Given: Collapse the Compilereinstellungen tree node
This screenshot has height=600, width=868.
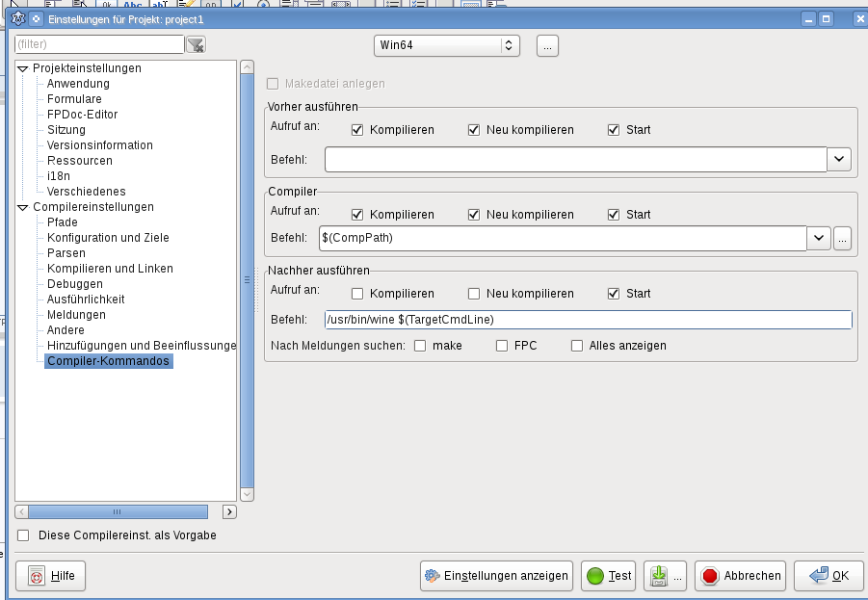Looking at the screenshot, I should (23, 207).
